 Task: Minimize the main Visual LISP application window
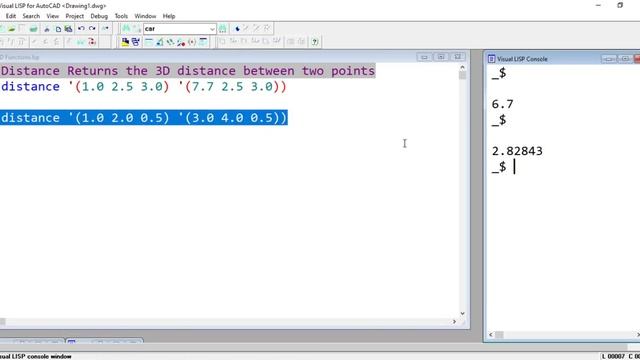point(598,5)
